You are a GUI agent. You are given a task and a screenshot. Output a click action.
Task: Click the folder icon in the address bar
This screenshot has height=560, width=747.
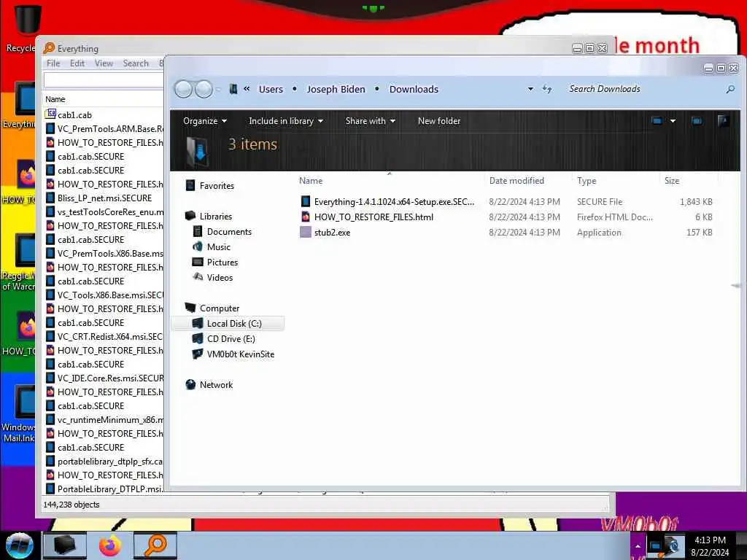(233, 89)
